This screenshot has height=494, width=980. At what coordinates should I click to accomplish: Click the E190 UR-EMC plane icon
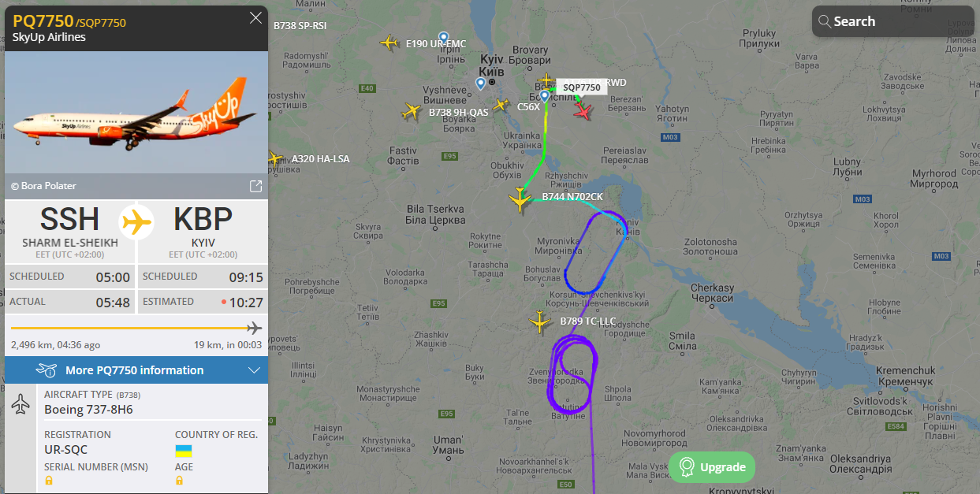[x=389, y=42]
